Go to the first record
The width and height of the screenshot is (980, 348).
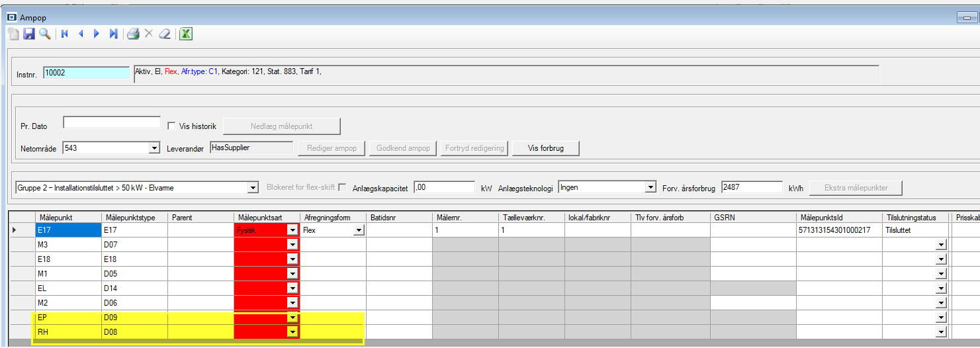(65, 34)
